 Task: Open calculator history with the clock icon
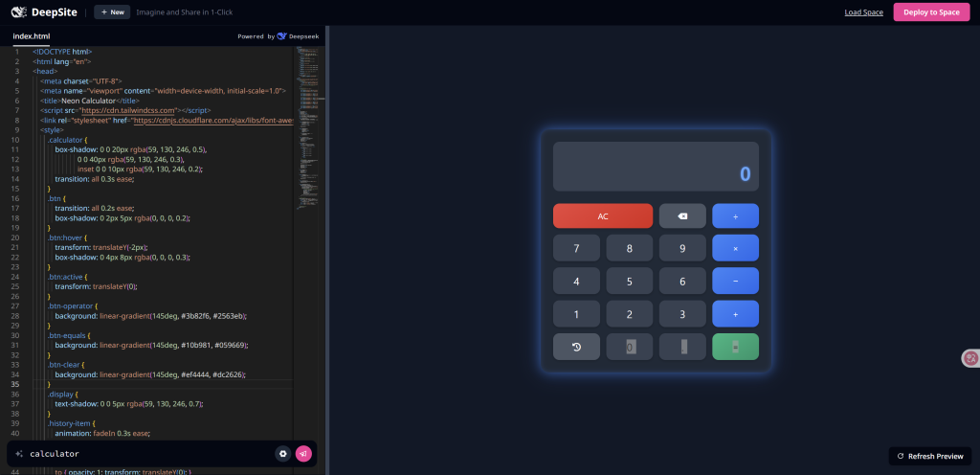tap(576, 347)
